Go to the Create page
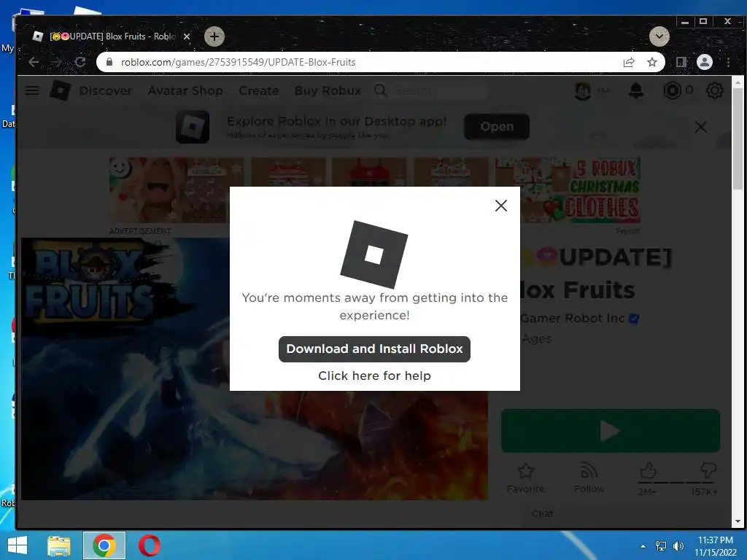This screenshot has height=560, width=747. (259, 90)
